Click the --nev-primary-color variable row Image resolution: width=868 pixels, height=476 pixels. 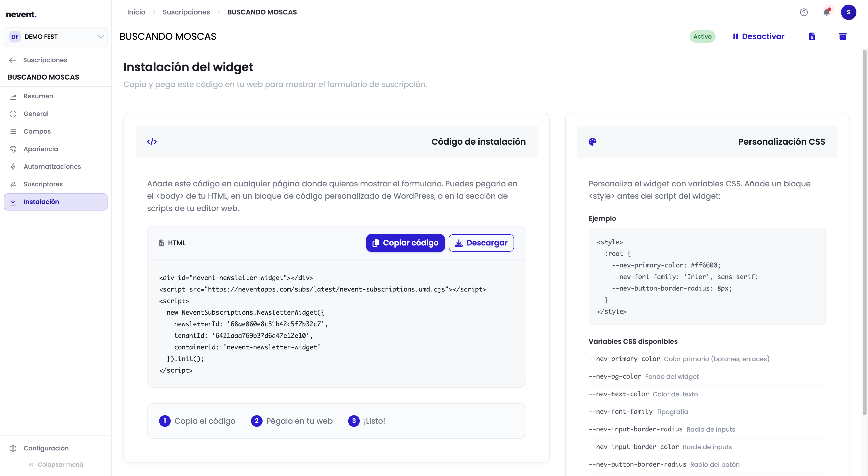coord(707,359)
